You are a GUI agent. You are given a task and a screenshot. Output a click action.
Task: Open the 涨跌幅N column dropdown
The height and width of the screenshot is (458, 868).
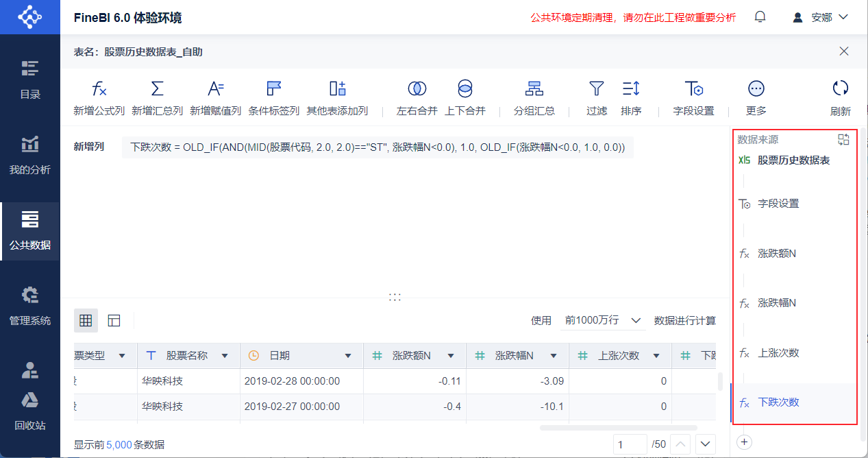(554, 356)
